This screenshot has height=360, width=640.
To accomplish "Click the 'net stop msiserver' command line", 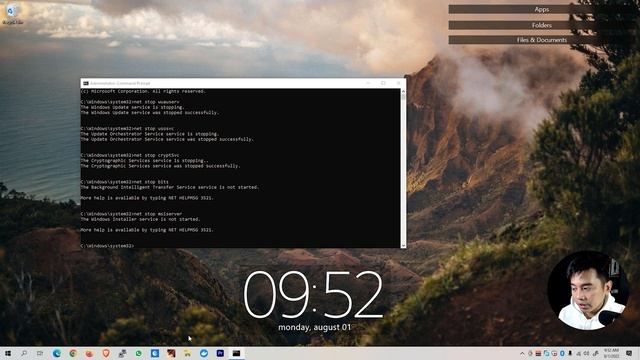I will click(x=131, y=214).
